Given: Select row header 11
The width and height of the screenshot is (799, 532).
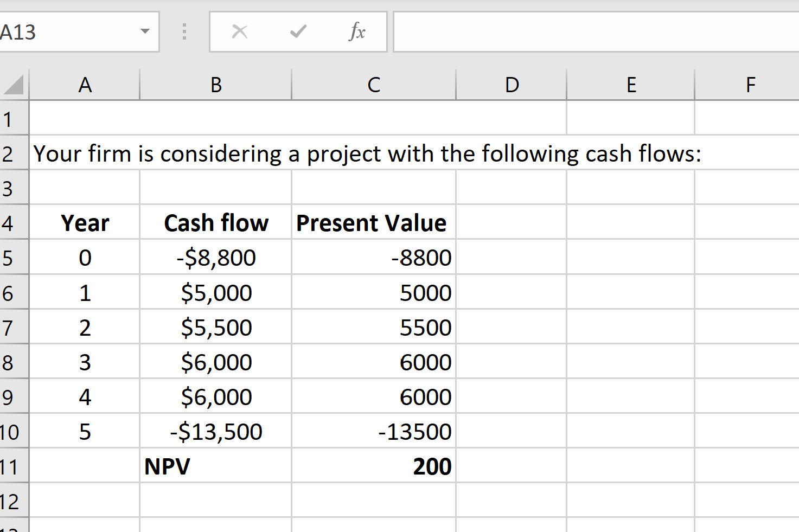Looking at the screenshot, I should tap(14, 466).
